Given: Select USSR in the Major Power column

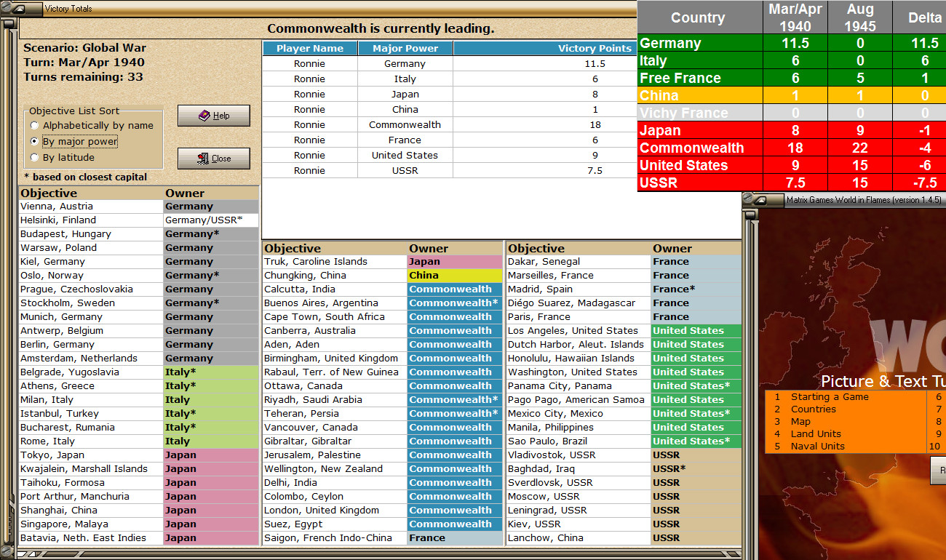Looking at the screenshot, I should point(405,171).
